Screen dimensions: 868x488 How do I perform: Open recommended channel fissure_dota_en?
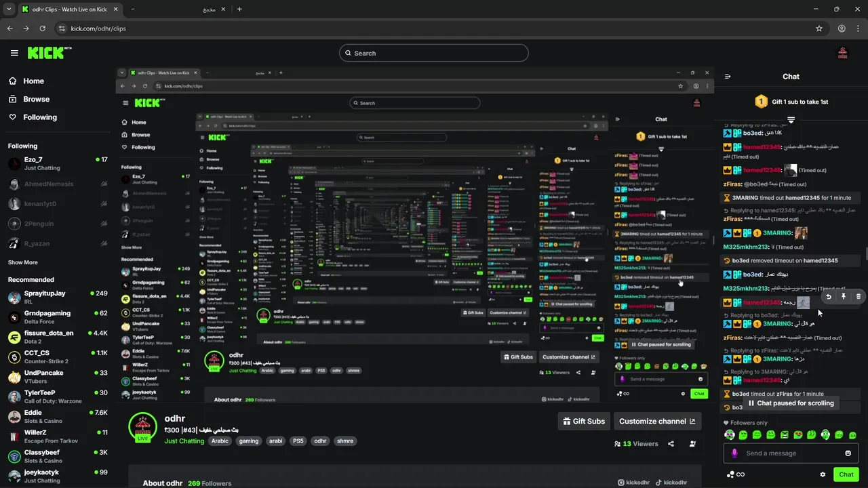(x=58, y=337)
